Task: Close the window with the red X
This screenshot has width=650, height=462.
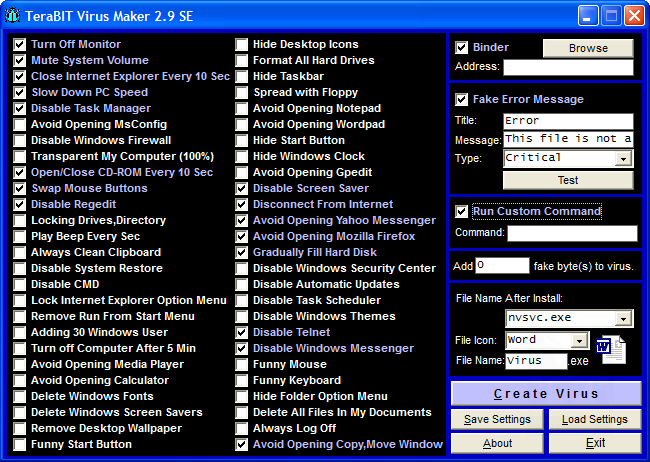Action: [634, 15]
